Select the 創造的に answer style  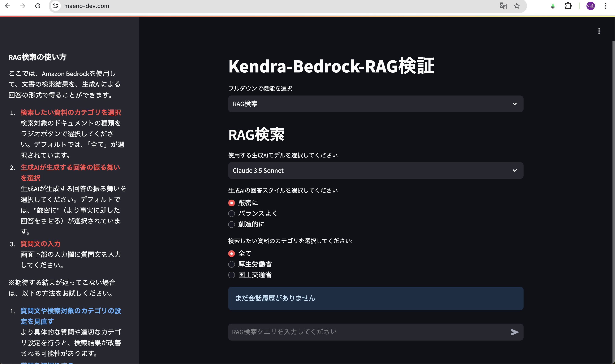tap(232, 225)
